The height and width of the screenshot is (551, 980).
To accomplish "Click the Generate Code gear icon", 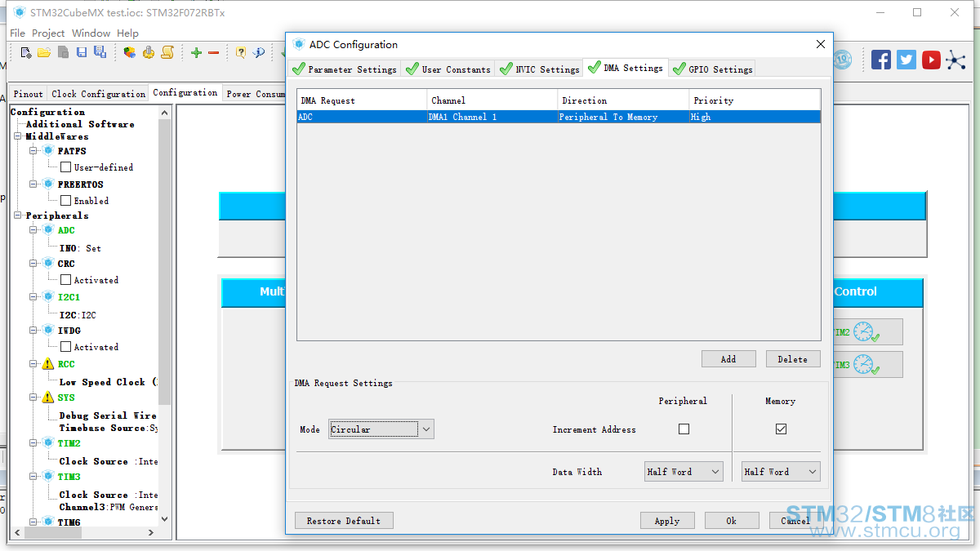I will coord(149,52).
